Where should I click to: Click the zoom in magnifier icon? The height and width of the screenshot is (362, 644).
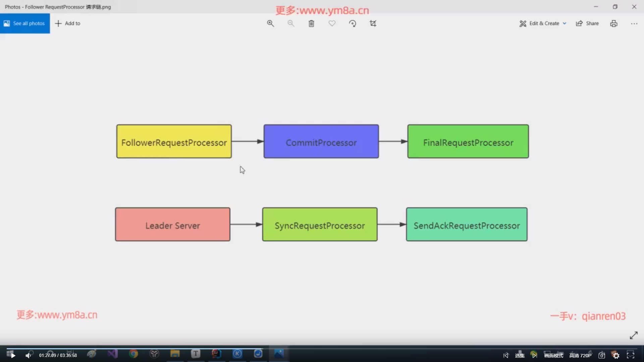[x=270, y=23]
